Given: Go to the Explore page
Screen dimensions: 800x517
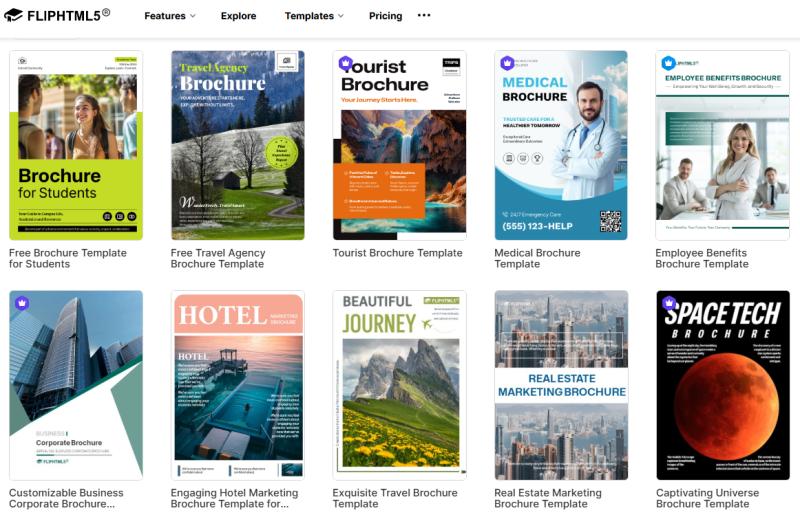Looking at the screenshot, I should (x=238, y=16).
